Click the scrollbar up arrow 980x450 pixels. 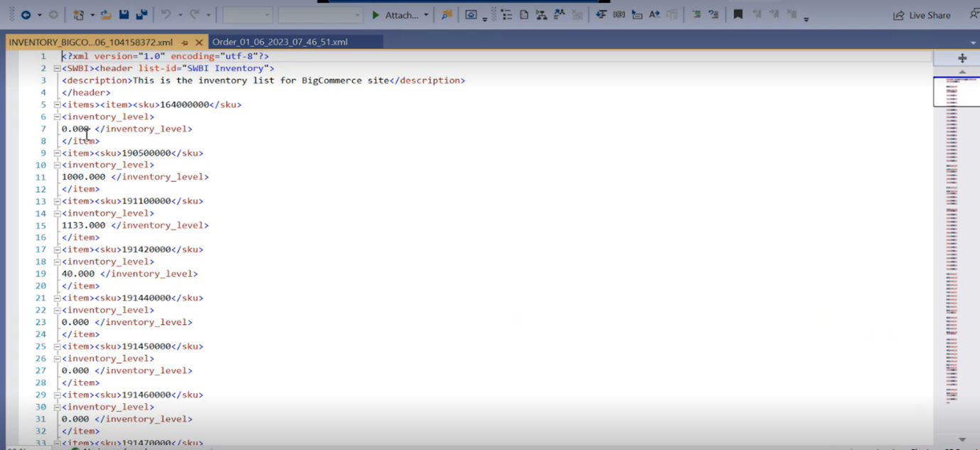[x=962, y=72]
